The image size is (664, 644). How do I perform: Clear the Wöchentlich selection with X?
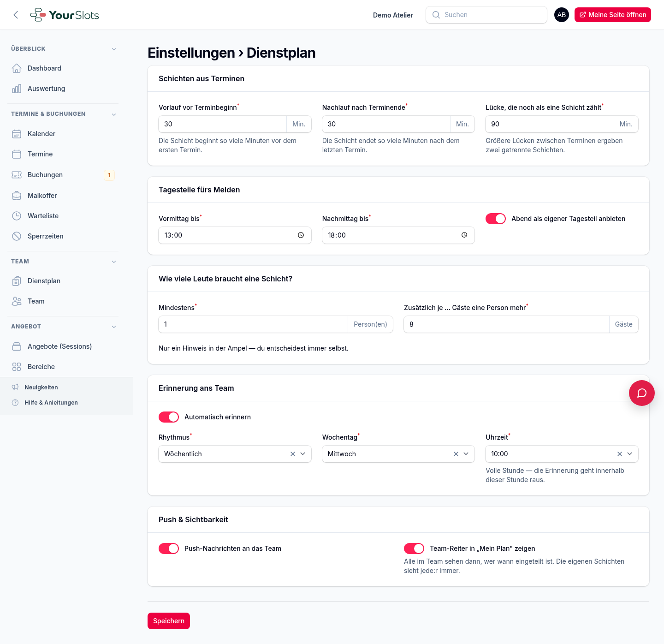[x=293, y=454]
